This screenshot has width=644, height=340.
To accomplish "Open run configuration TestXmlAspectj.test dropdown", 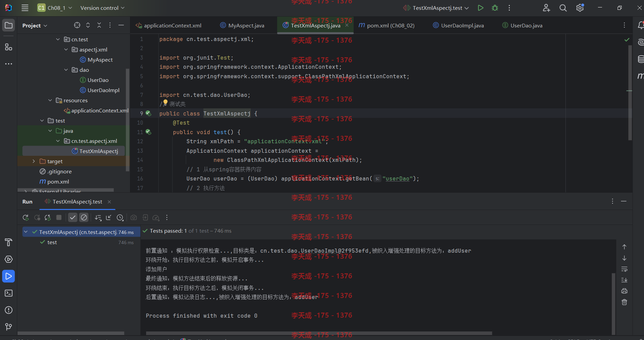I will coord(436,8).
